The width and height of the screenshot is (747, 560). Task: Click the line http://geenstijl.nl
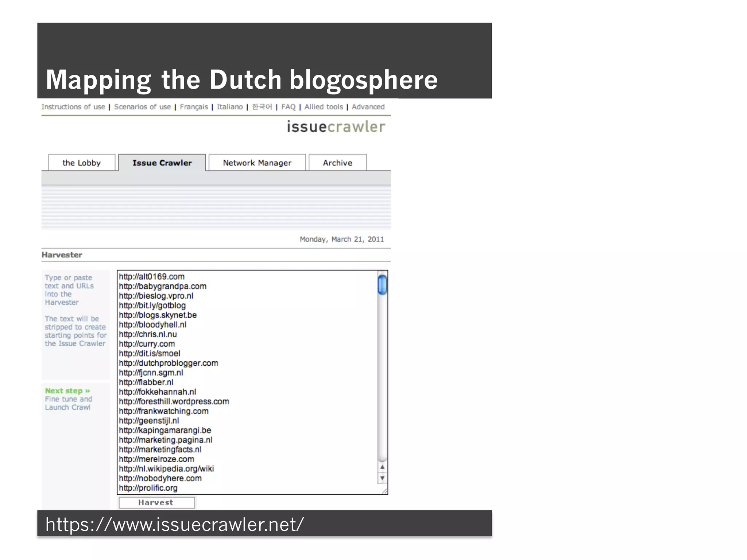point(149,421)
